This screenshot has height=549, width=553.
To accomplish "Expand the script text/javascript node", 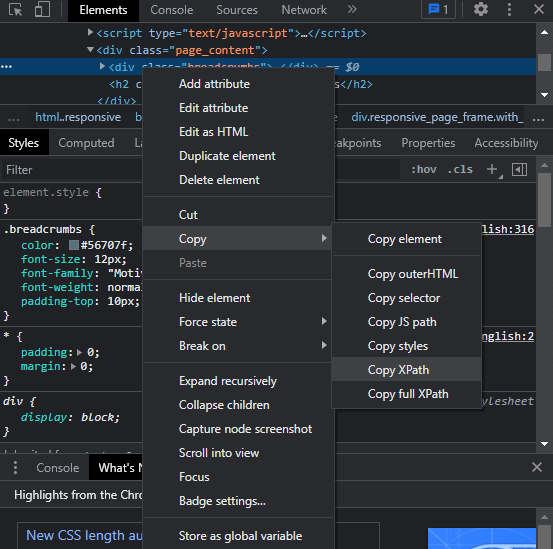I will [90, 33].
